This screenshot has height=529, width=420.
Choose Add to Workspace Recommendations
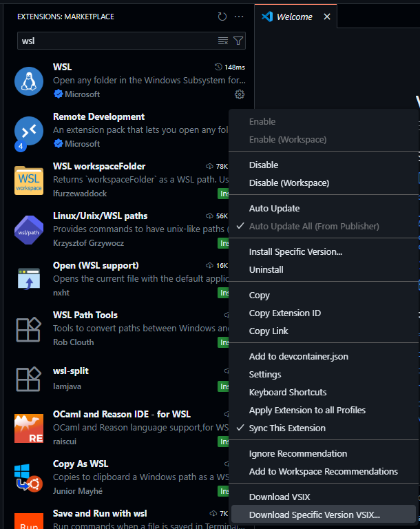tap(322, 472)
